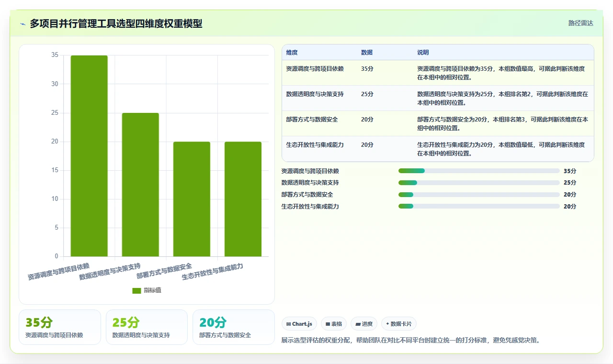The image size is (613, 364).
Task: Click the 25 bar for 数据透明度与决策支持
Action: click(x=140, y=185)
